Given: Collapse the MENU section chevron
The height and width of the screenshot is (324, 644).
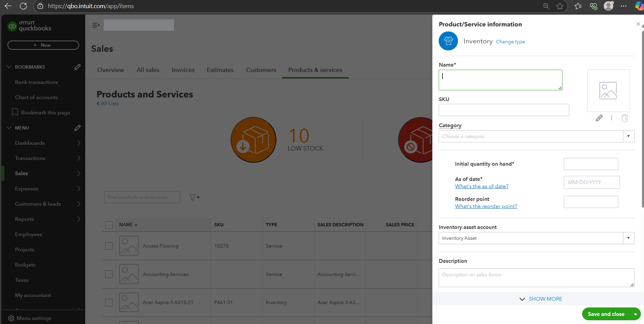Looking at the screenshot, I should (x=9, y=128).
